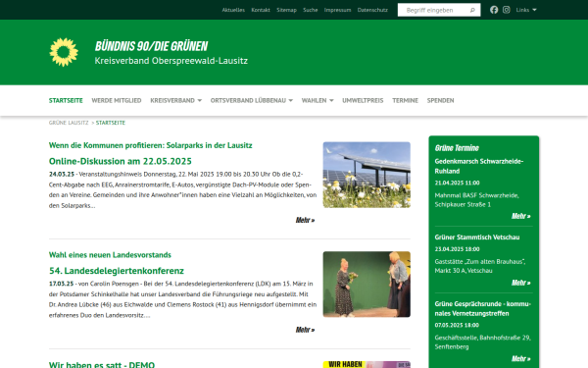Image resolution: width=588 pixels, height=368 pixels.
Task: Open '54. Landesdelegiertenkonferenz' article headline
Action: (117, 271)
